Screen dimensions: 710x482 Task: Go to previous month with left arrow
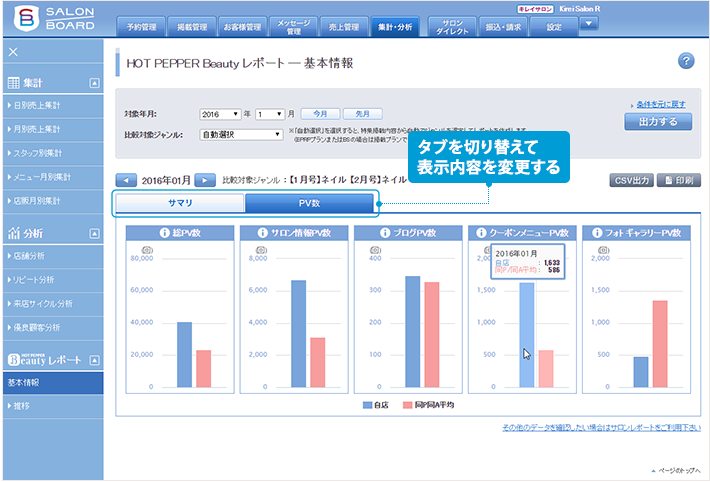[x=126, y=180]
